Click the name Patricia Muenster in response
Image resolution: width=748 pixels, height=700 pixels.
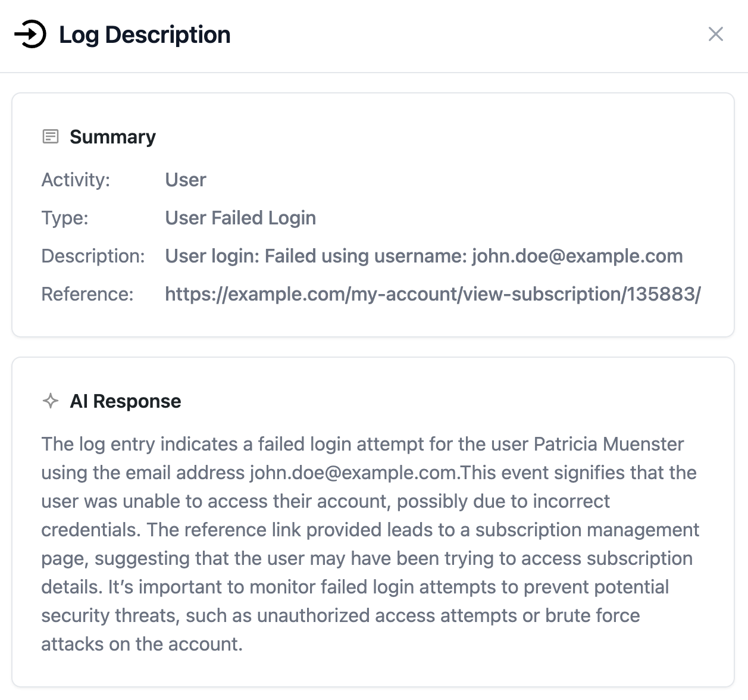608,444
